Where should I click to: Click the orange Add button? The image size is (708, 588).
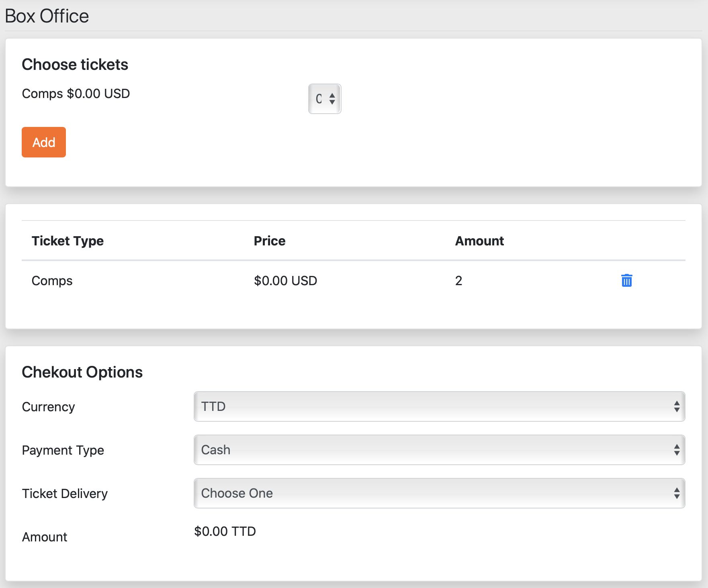pyautogui.click(x=44, y=142)
